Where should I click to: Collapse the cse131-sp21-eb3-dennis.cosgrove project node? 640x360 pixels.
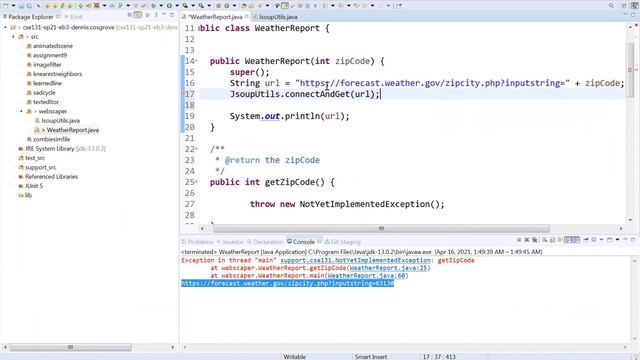pyautogui.click(x=5, y=27)
